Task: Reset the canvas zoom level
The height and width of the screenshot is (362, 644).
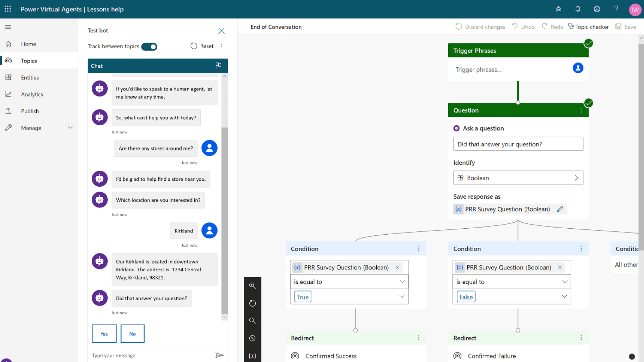Action: [253, 303]
